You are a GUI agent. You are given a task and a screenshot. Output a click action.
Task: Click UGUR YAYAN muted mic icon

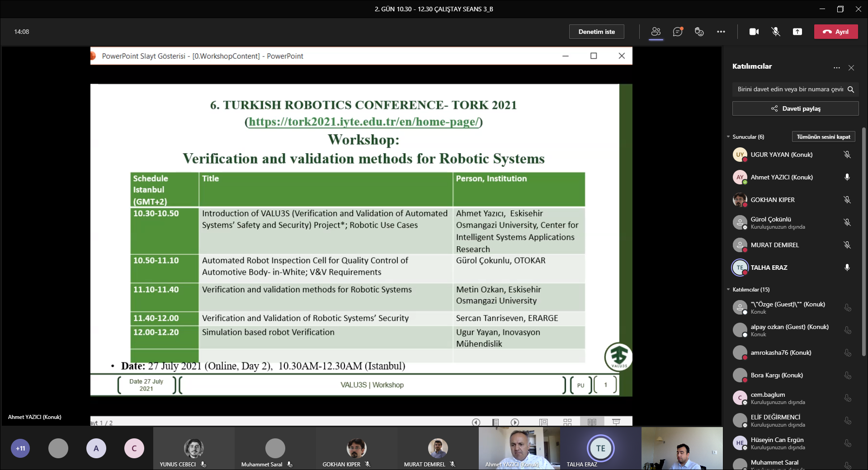pos(847,155)
